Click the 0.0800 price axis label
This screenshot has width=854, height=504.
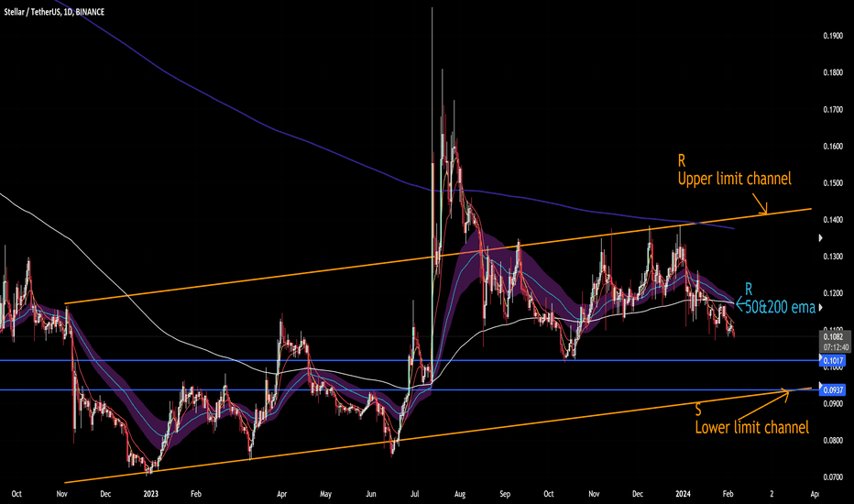coord(833,440)
